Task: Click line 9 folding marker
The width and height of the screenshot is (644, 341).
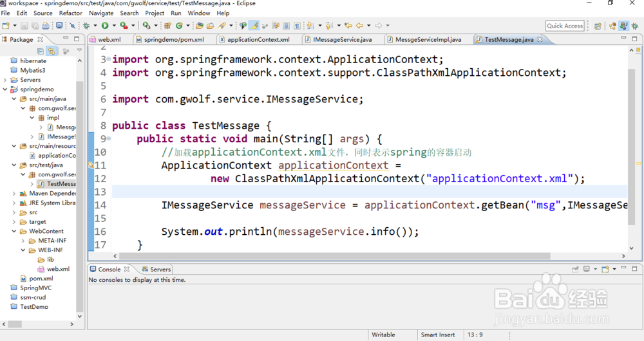Action: coord(108,139)
